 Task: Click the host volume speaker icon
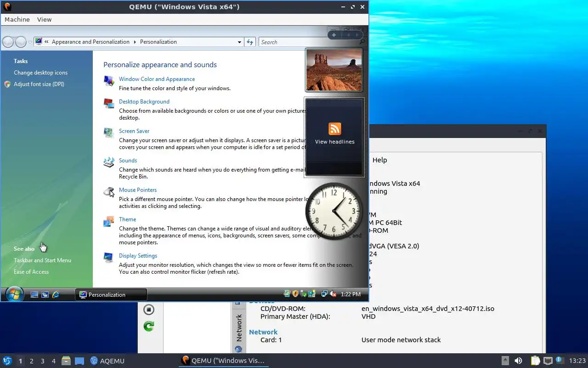click(x=518, y=361)
